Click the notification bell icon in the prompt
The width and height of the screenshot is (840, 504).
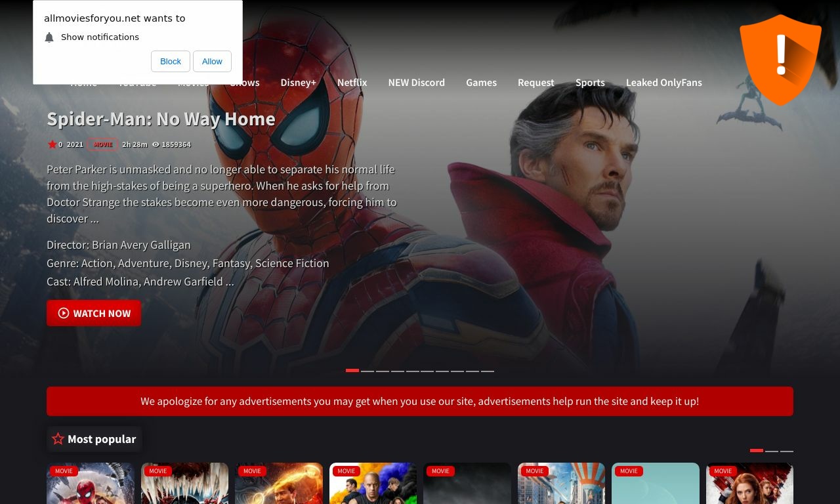click(x=49, y=37)
